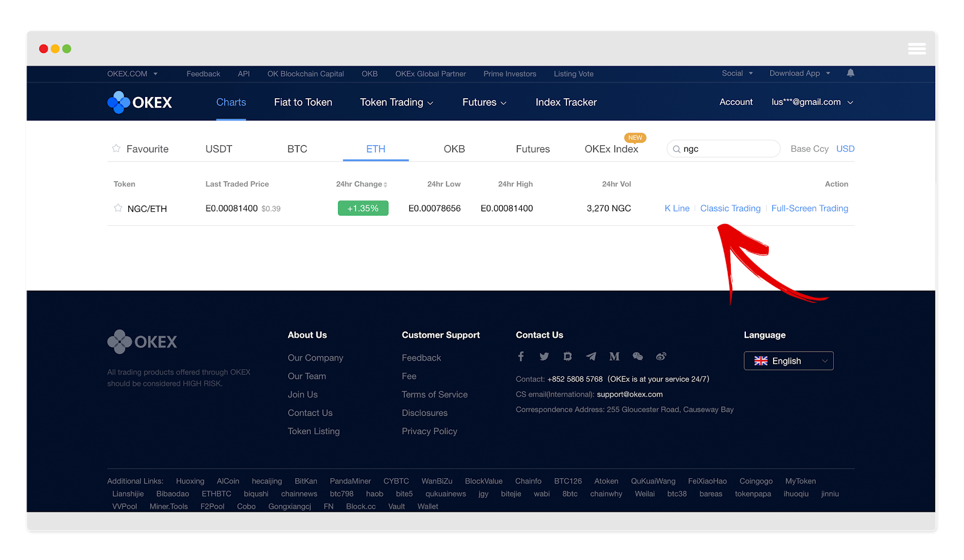Click the +1.35% change badge
Screen dimensions: 964x560
click(x=363, y=208)
